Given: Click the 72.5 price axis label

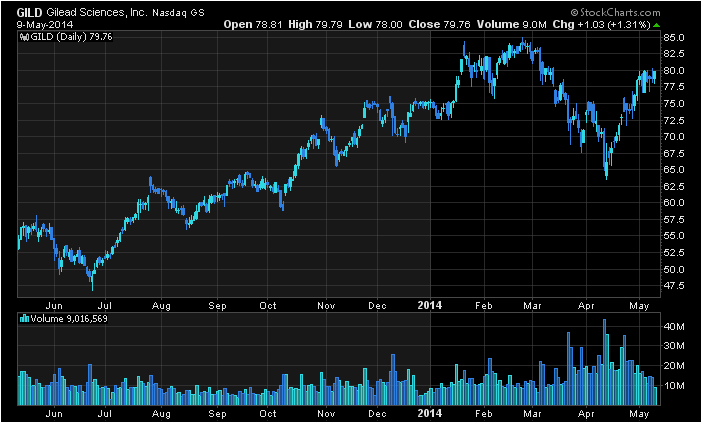Looking at the screenshot, I should (x=674, y=120).
